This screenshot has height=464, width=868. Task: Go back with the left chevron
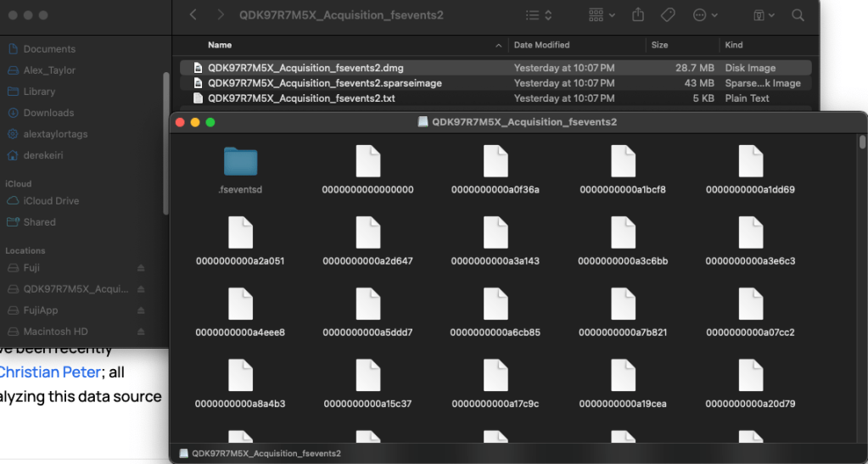(193, 15)
